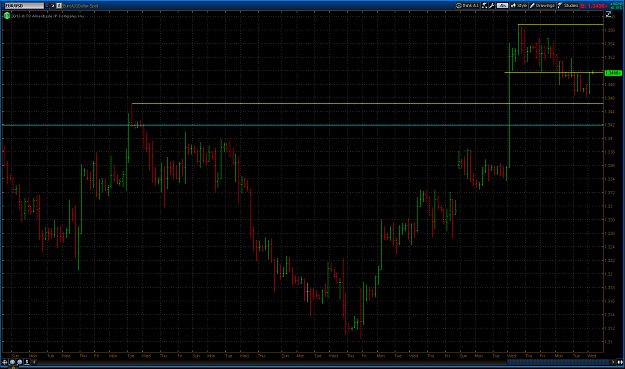Click the green current price label on axis
Screen dimensions: 625x369
point(613,73)
